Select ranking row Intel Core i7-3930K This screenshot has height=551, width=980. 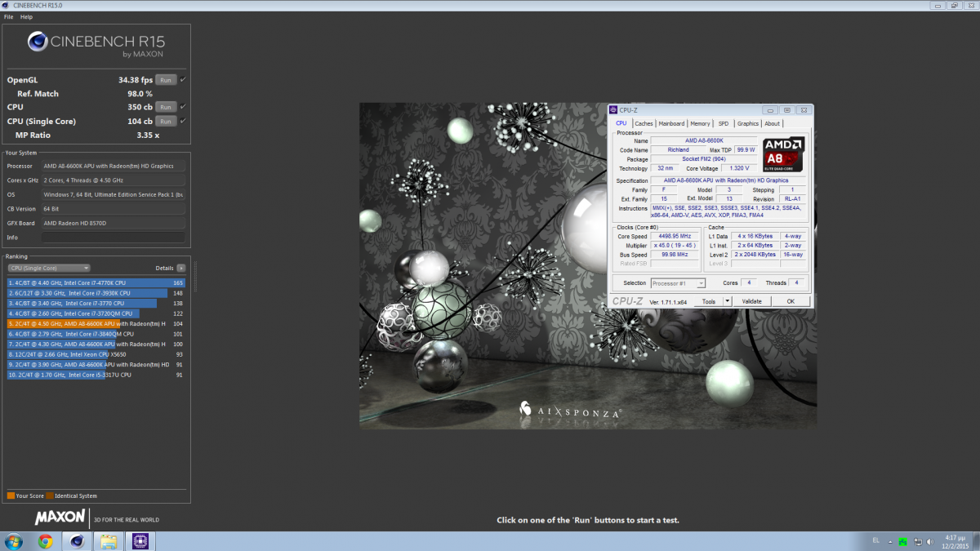pos(96,293)
